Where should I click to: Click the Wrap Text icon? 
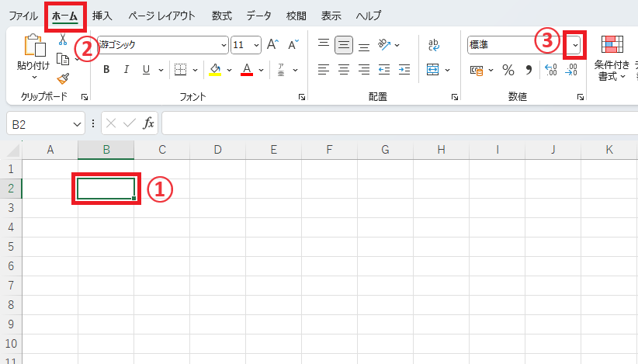(x=434, y=45)
